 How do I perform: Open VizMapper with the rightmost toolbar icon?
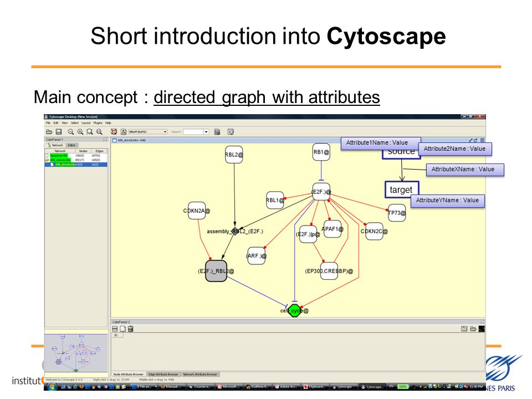pyautogui.click(x=231, y=132)
